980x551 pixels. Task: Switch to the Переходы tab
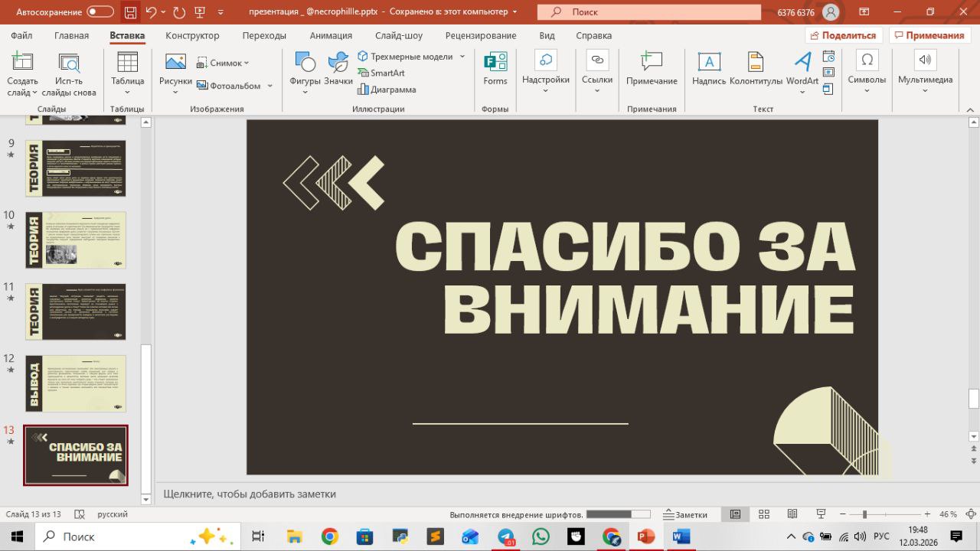tap(264, 35)
